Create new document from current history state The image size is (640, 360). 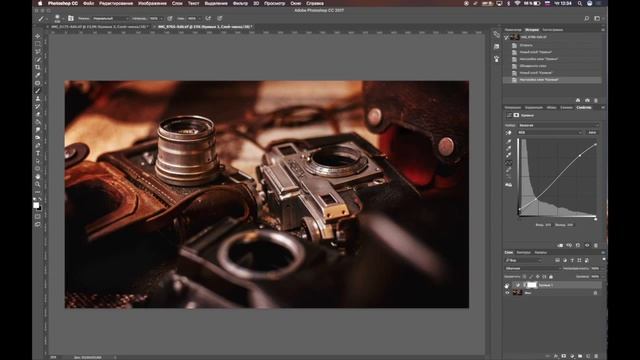[578, 100]
